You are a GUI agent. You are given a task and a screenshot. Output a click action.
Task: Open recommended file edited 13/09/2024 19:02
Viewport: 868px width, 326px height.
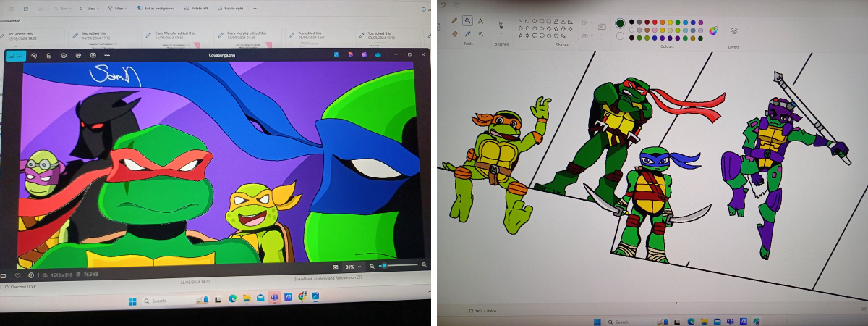pyautogui.click(x=33, y=35)
